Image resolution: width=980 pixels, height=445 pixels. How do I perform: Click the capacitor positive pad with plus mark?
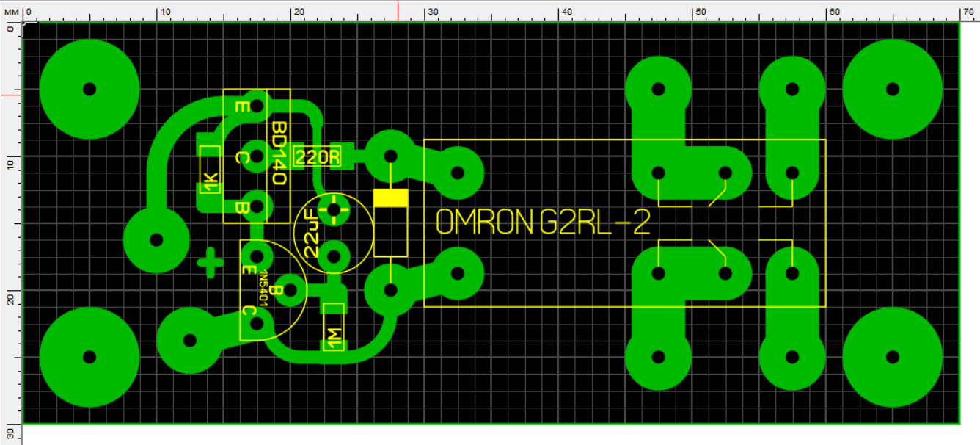point(334,211)
